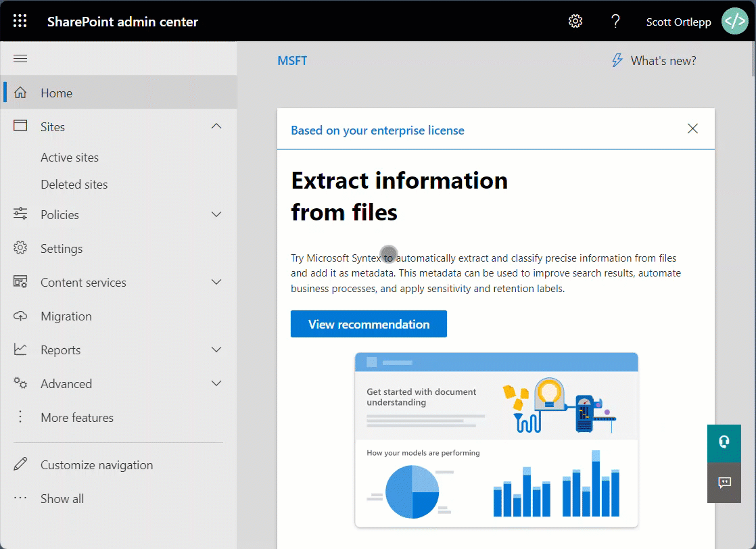Click the SharePoint admin center title

click(122, 22)
